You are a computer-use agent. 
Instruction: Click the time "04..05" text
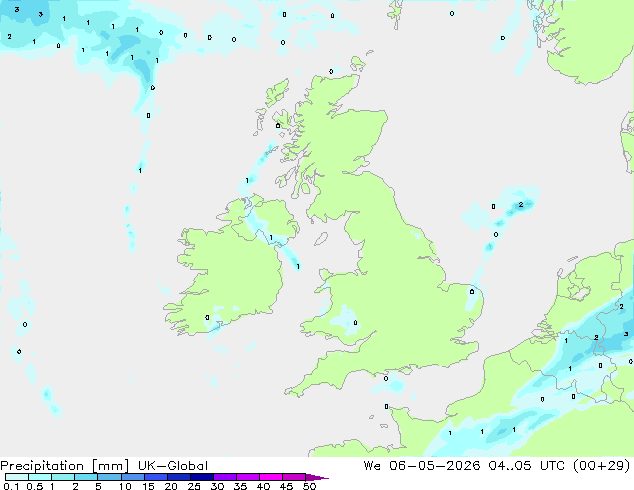click(x=510, y=466)
